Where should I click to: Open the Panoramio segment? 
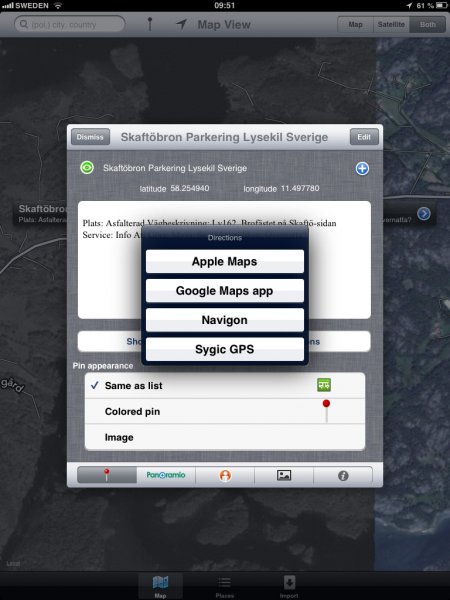[x=166, y=475]
